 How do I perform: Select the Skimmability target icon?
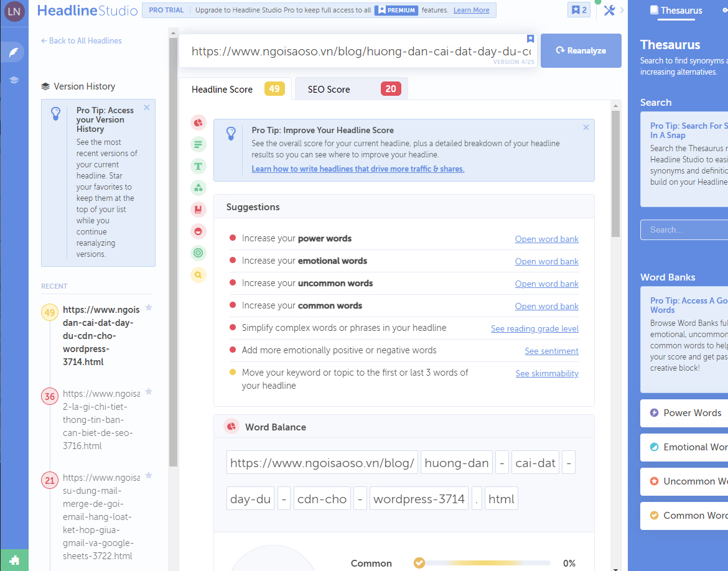point(198,253)
